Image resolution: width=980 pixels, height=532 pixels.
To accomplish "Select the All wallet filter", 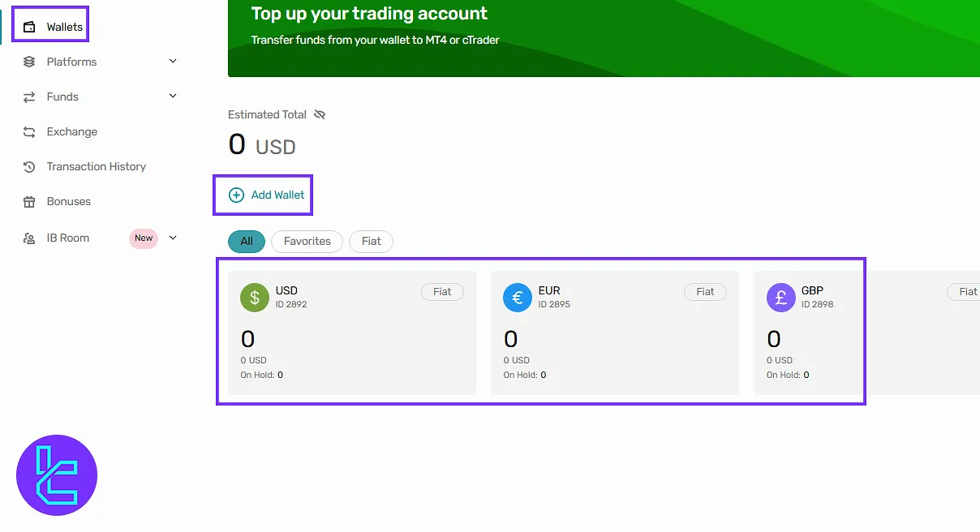I will [x=247, y=241].
